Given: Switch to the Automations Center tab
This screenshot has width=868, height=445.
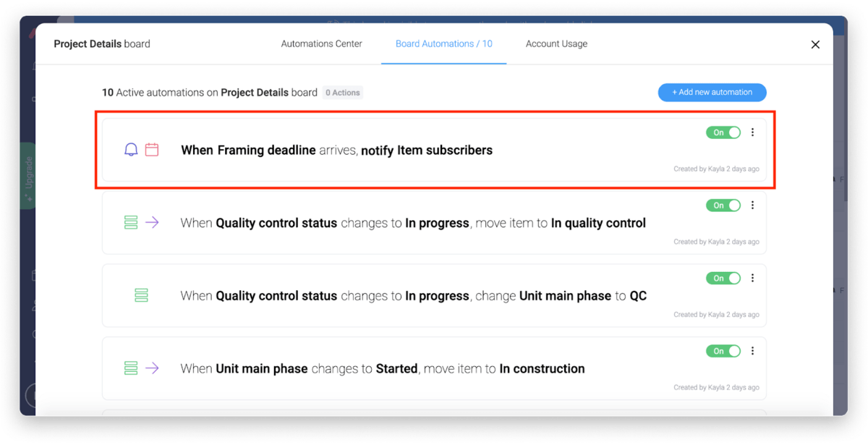Looking at the screenshot, I should click(x=321, y=43).
